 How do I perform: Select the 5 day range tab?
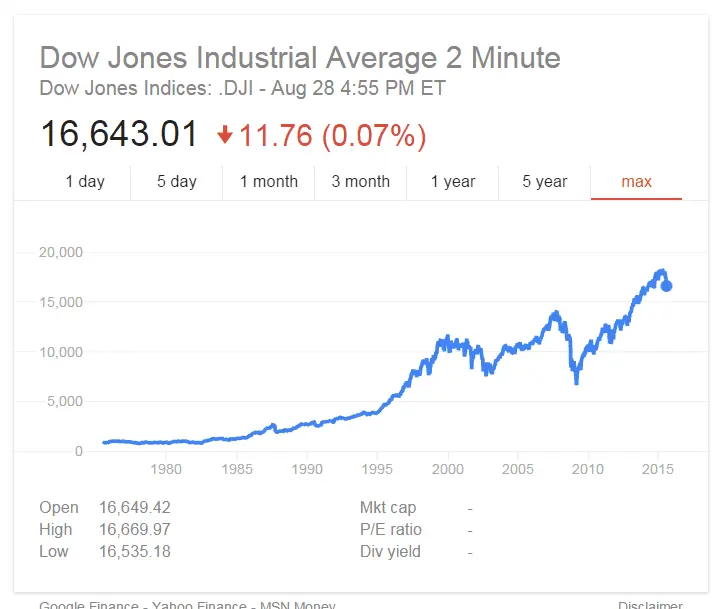point(177,182)
